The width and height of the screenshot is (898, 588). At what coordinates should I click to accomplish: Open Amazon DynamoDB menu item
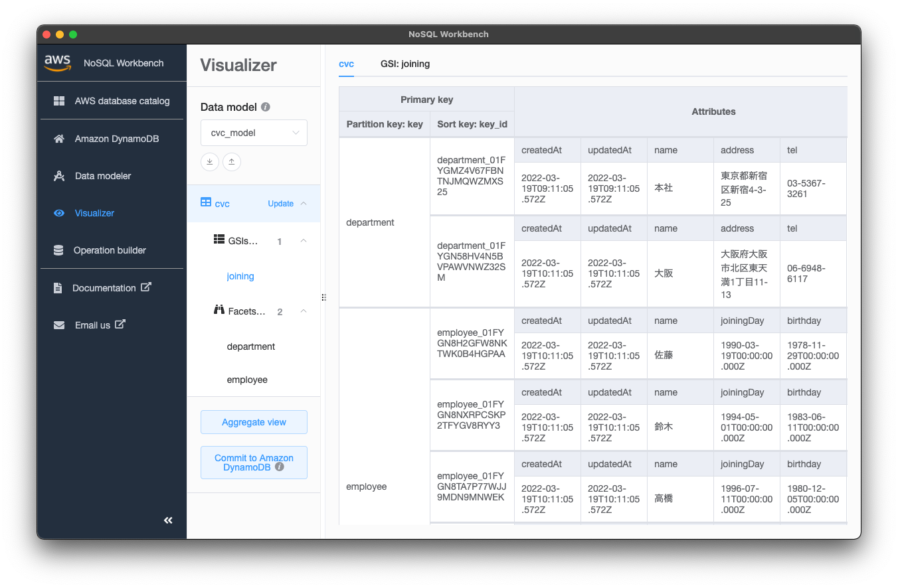112,139
